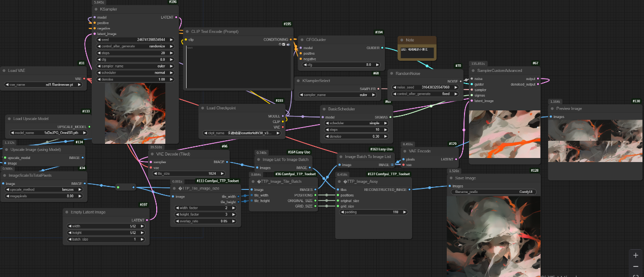Decrease the denoise value in BasicScheduler

(x=326, y=137)
